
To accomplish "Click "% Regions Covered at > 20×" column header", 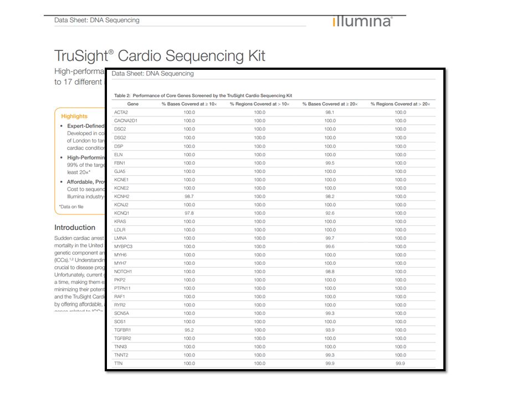I will click(x=400, y=104).
